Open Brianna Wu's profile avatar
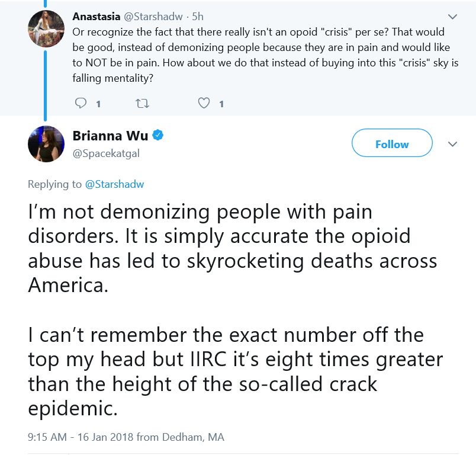Image resolution: width=476 pixels, height=455 pixels. click(x=46, y=144)
